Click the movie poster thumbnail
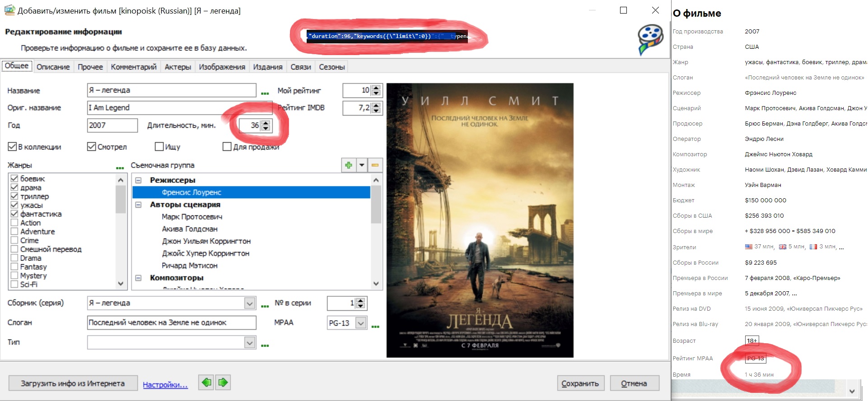 pyautogui.click(x=480, y=220)
